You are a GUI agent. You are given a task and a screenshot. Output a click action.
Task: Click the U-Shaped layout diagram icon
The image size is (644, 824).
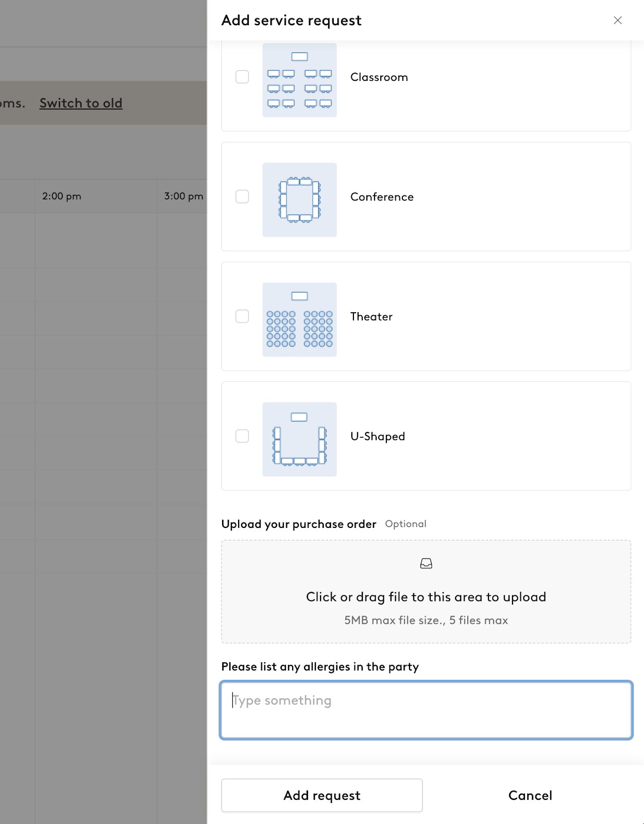point(299,439)
